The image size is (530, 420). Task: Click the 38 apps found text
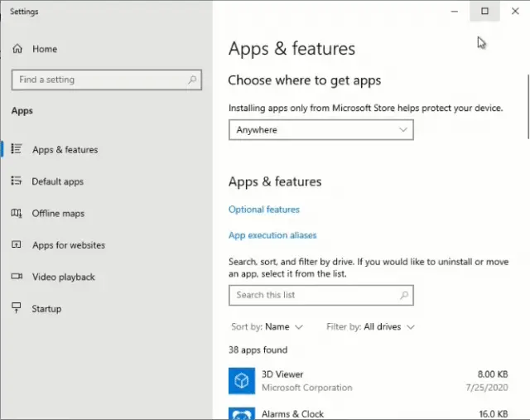pos(258,350)
